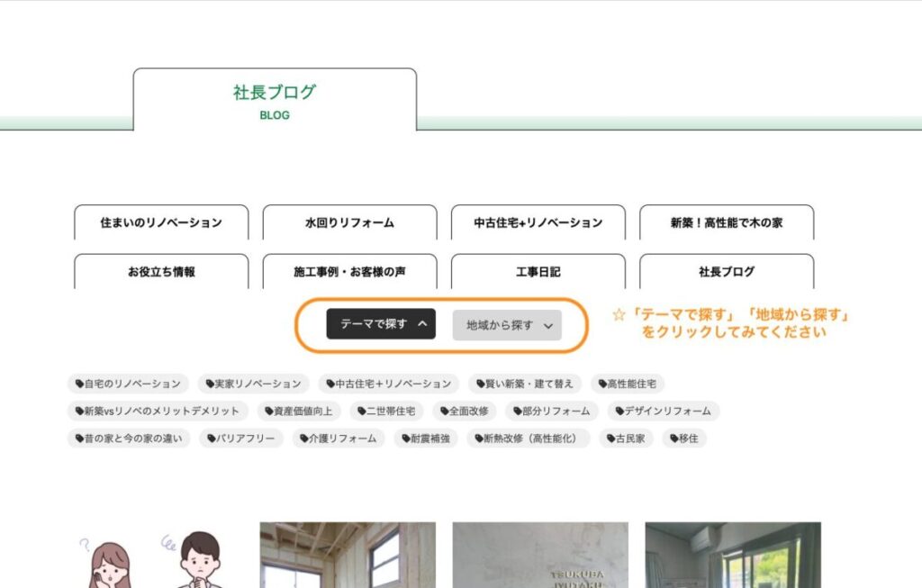Click the tag icon beside 移住

673,439
